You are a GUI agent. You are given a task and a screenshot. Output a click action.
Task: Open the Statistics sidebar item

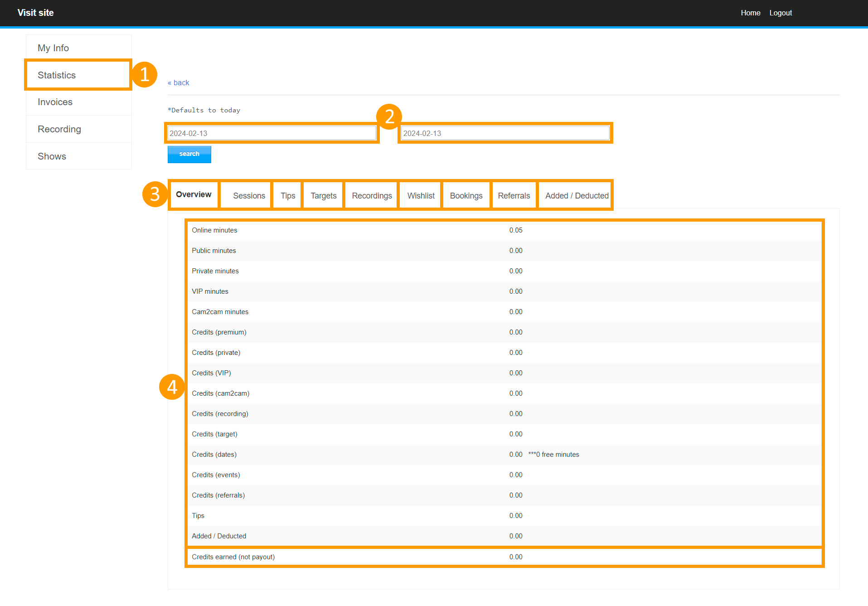tap(57, 75)
